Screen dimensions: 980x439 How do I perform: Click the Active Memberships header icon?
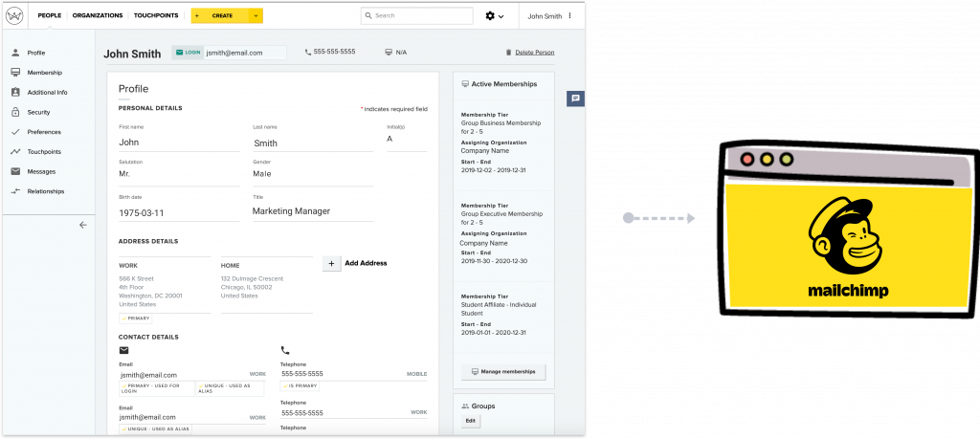pos(465,83)
